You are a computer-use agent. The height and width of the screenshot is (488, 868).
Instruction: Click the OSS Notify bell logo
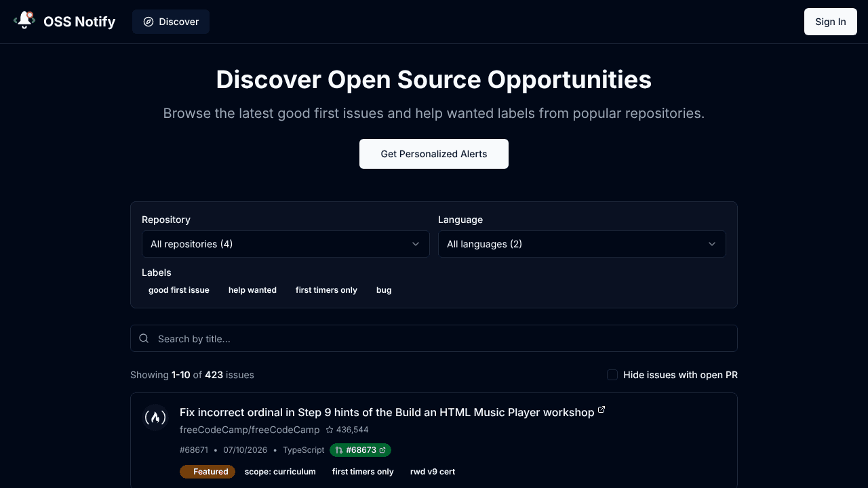[x=24, y=20]
